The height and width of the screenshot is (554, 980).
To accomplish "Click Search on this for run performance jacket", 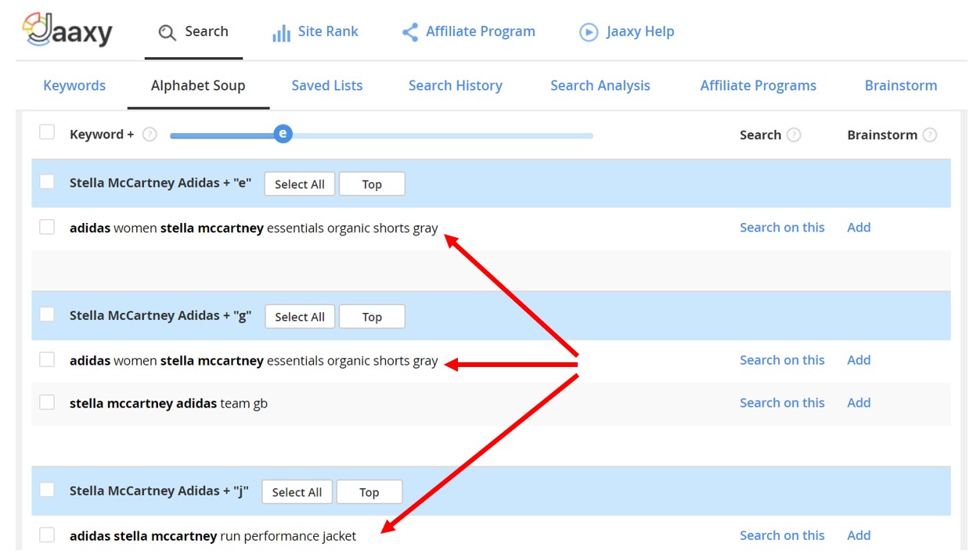I will pos(782,535).
